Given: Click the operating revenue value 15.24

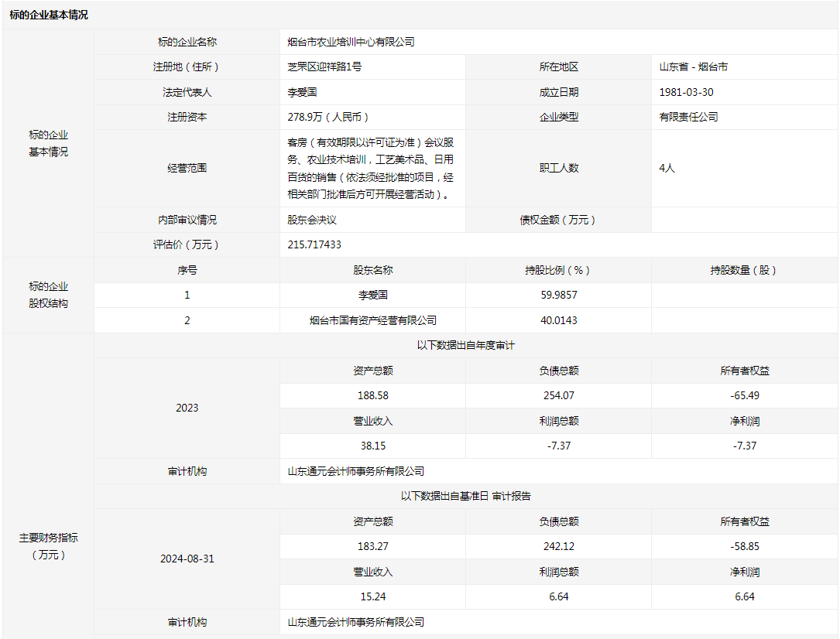Looking at the screenshot, I should click(372, 596).
